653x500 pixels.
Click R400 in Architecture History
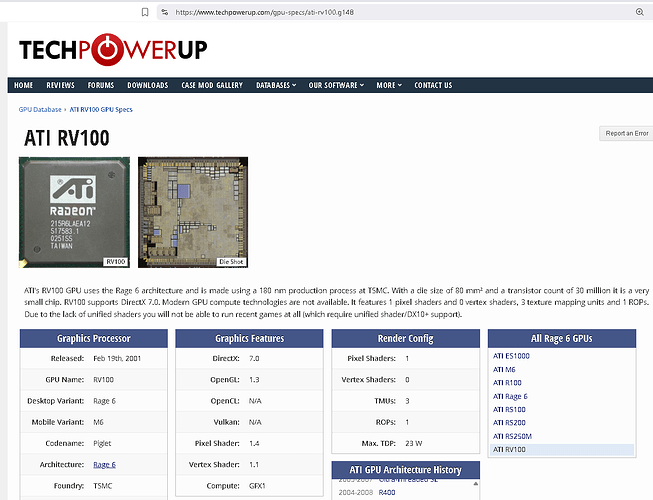pos(387,493)
